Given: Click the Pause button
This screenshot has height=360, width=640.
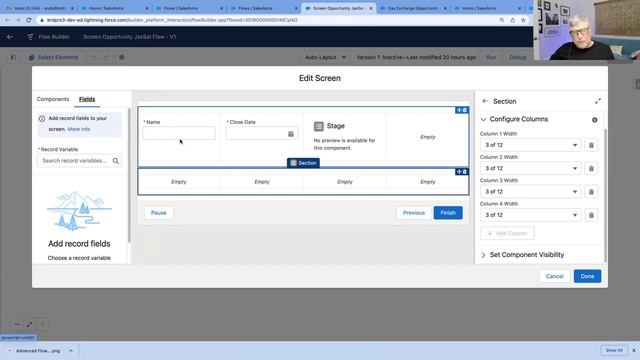Looking at the screenshot, I should (158, 213).
